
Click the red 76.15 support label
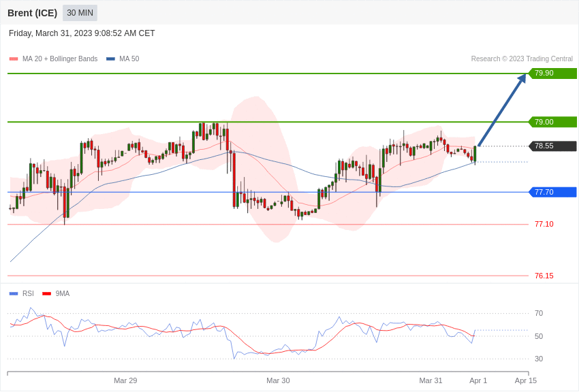pyautogui.click(x=544, y=276)
